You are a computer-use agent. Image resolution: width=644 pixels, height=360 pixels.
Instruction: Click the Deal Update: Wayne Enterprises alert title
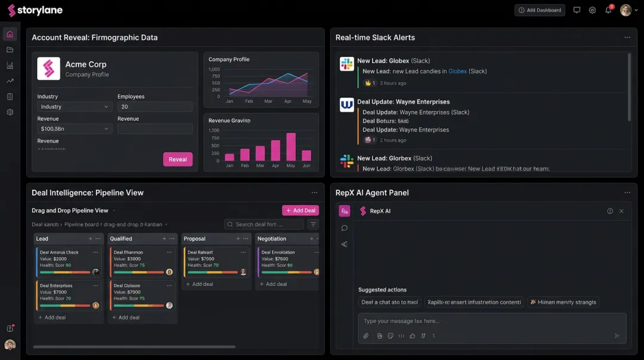click(x=403, y=101)
